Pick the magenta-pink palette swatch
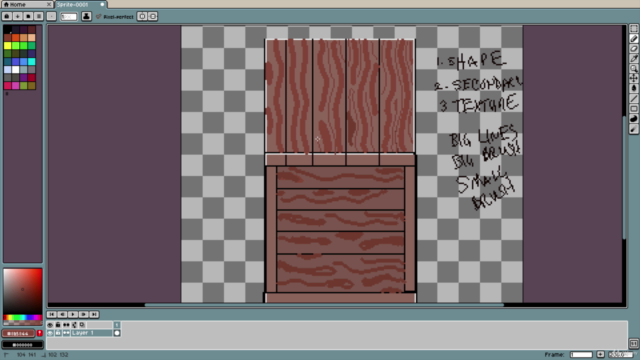The width and height of the screenshot is (640, 360). [16, 85]
